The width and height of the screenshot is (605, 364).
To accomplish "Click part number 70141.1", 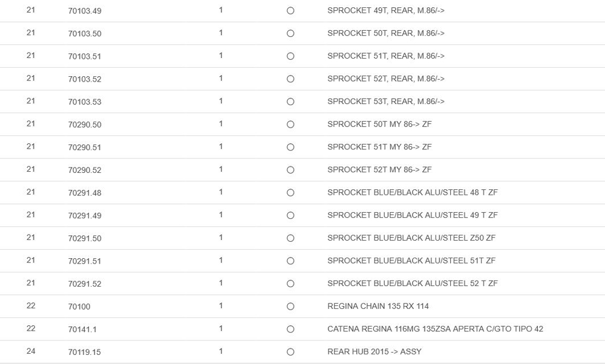I will (x=82, y=330).
